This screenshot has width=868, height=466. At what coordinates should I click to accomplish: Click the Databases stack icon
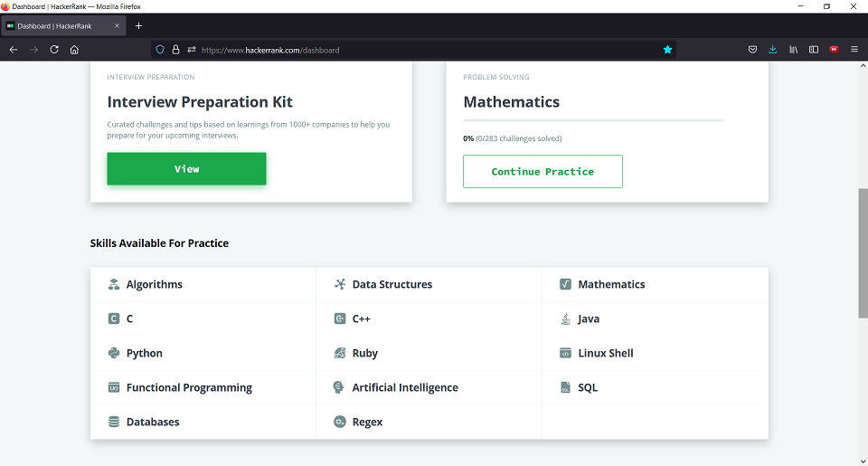(x=114, y=422)
